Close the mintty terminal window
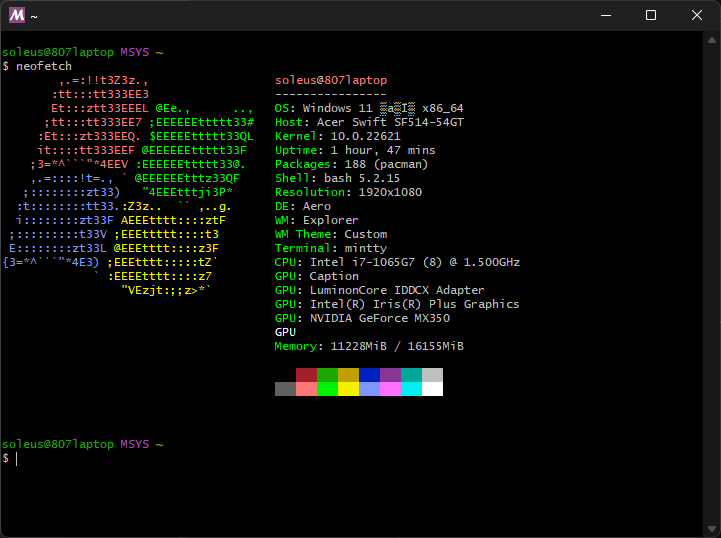Screen dimensions: 721x538 [697, 15]
